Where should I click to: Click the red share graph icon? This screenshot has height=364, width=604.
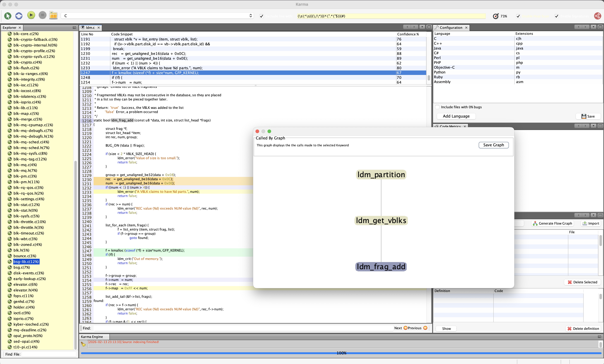pyautogui.click(x=597, y=16)
